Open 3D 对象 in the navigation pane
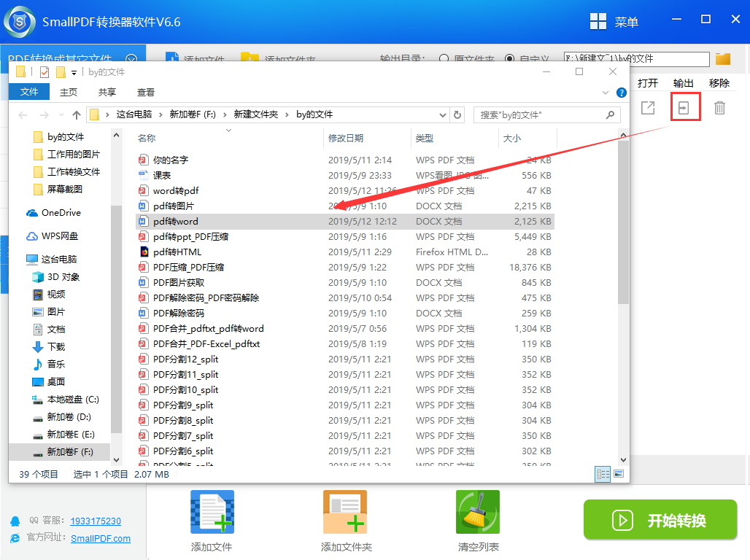Image resolution: width=750 pixels, height=560 pixels. tap(55, 277)
